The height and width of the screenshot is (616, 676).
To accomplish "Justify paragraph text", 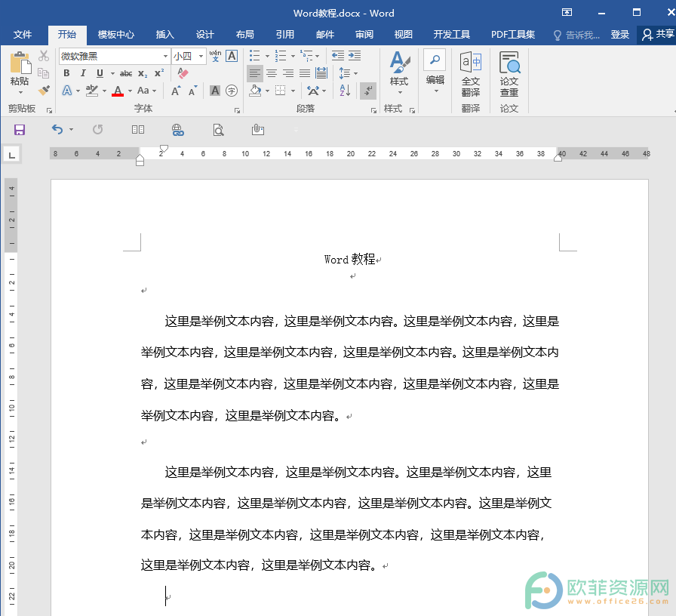I will (305, 73).
